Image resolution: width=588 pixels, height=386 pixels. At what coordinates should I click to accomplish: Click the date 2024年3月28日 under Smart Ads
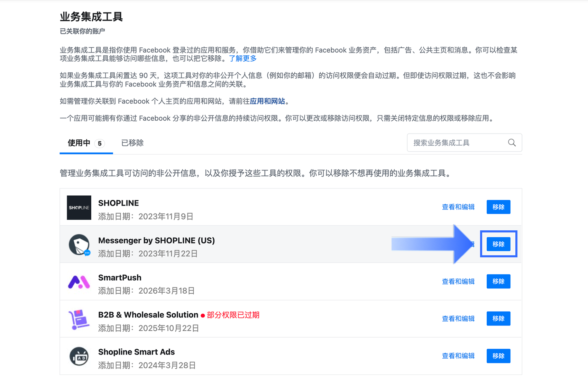[x=167, y=365]
